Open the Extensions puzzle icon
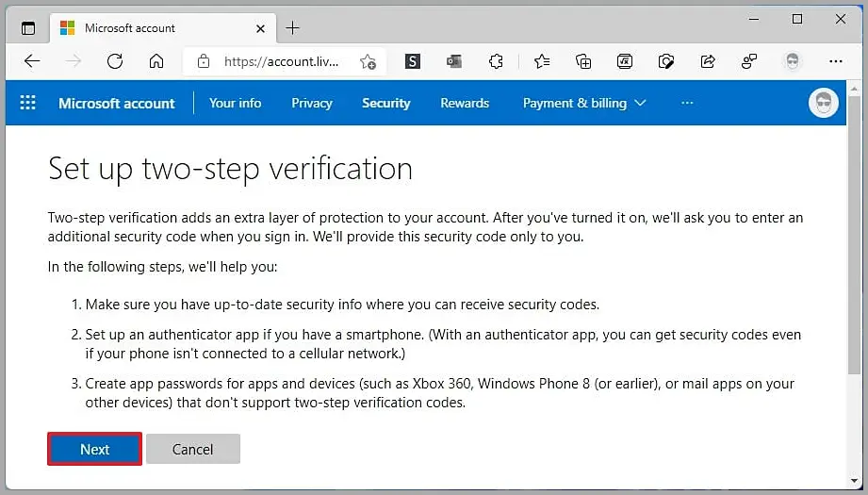This screenshot has width=868, height=495. pyautogui.click(x=496, y=61)
